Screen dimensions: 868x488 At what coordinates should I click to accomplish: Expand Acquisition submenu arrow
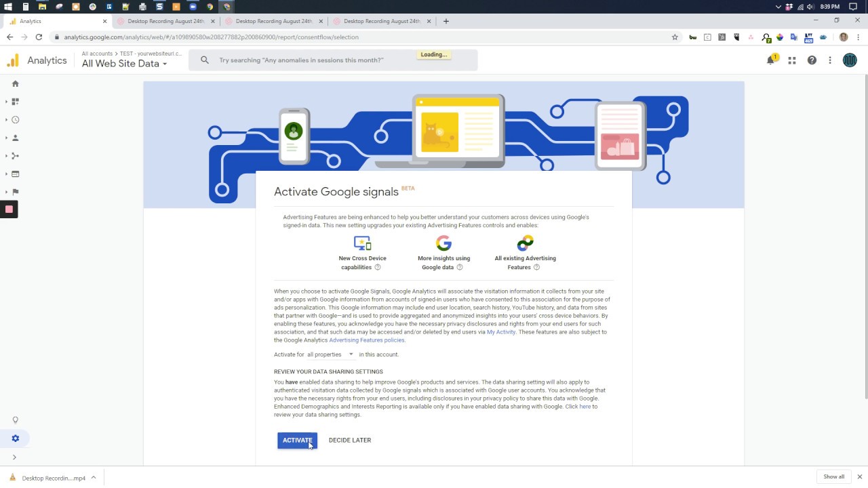[x=6, y=156]
